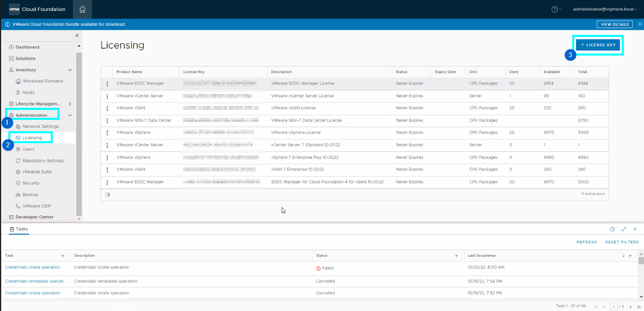Click the tasks page number field
Screen dimensions: 644x311
point(613,307)
